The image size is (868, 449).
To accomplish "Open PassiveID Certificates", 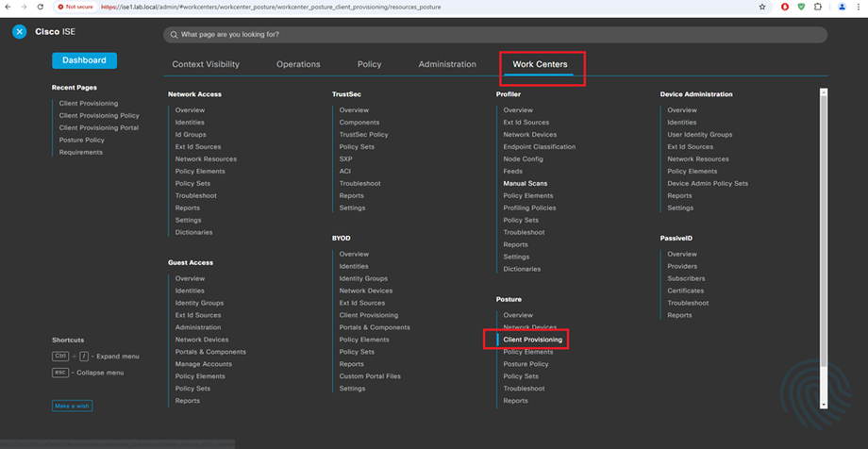I will [685, 291].
